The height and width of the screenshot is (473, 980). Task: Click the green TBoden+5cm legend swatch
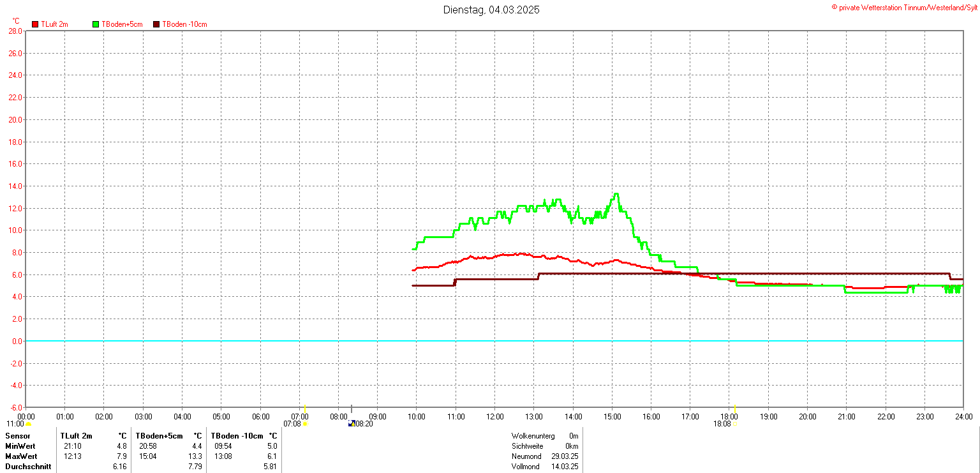coord(96,24)
